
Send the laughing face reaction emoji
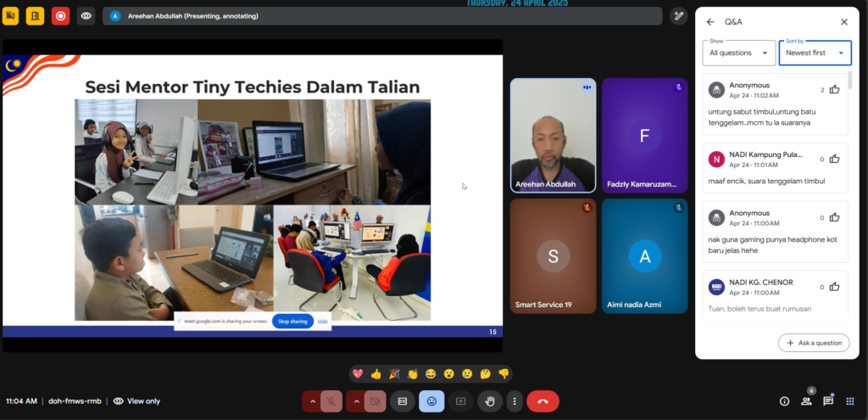tap(431, 374)
